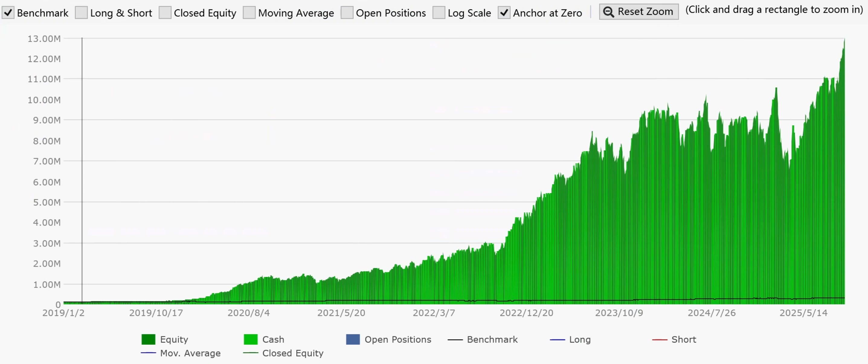Enable the Long & Short checkbox

(x=81, y=13)
